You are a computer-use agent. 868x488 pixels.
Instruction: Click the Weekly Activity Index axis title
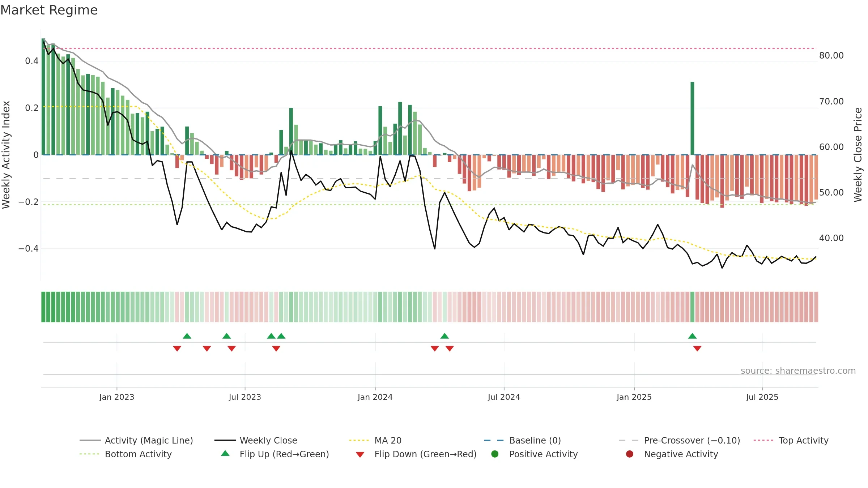[6, 155]
